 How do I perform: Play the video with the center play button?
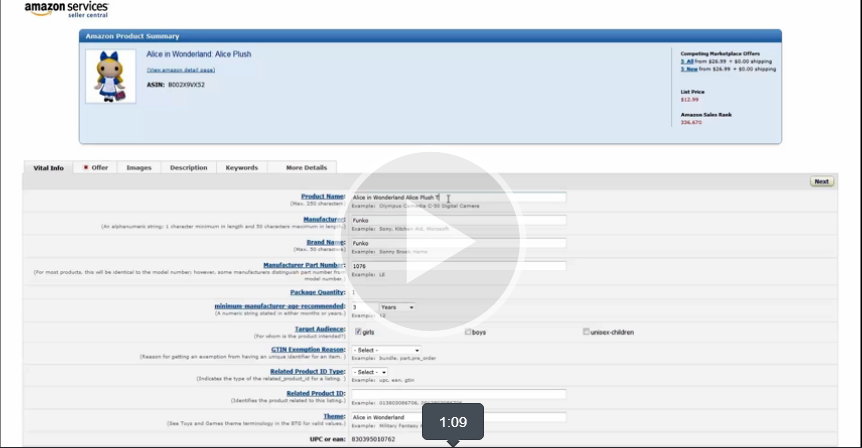(x=430, y=242)
